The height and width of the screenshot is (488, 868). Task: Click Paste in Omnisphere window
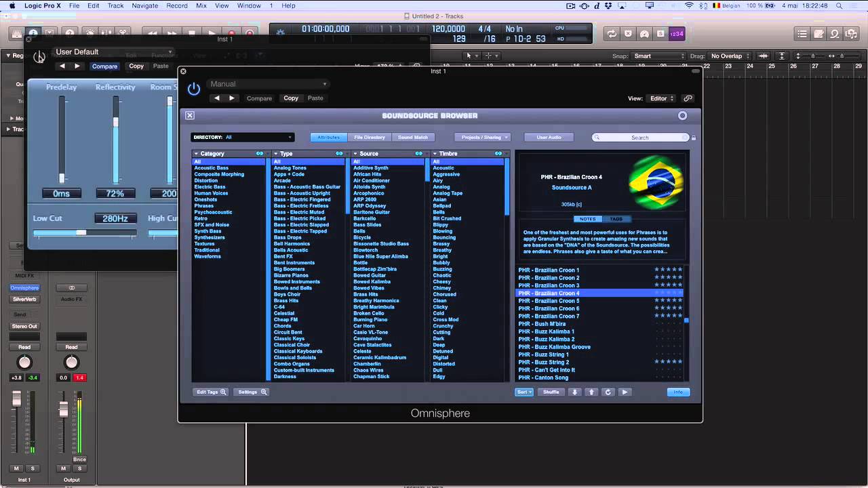click(x=315, y=98)
